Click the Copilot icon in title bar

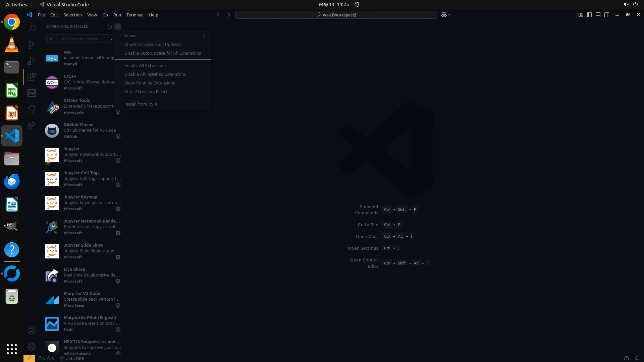pos(444,15)
